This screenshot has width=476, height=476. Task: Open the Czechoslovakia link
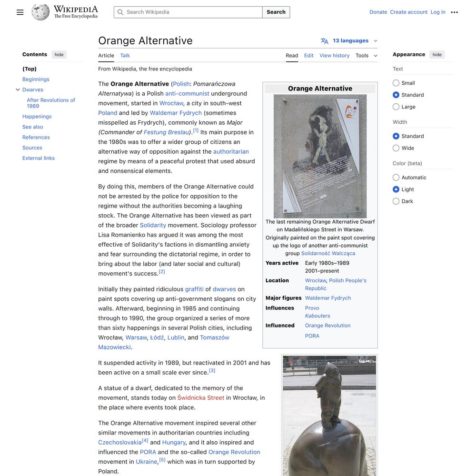click(x=120, y=442)
